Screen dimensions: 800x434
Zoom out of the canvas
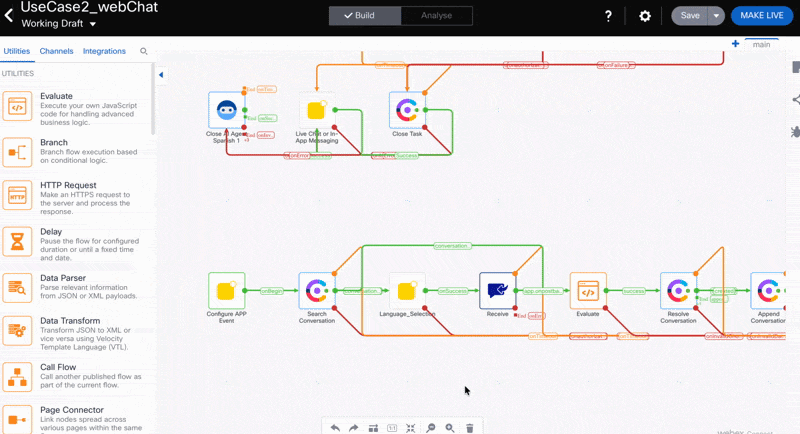(431, 428)
